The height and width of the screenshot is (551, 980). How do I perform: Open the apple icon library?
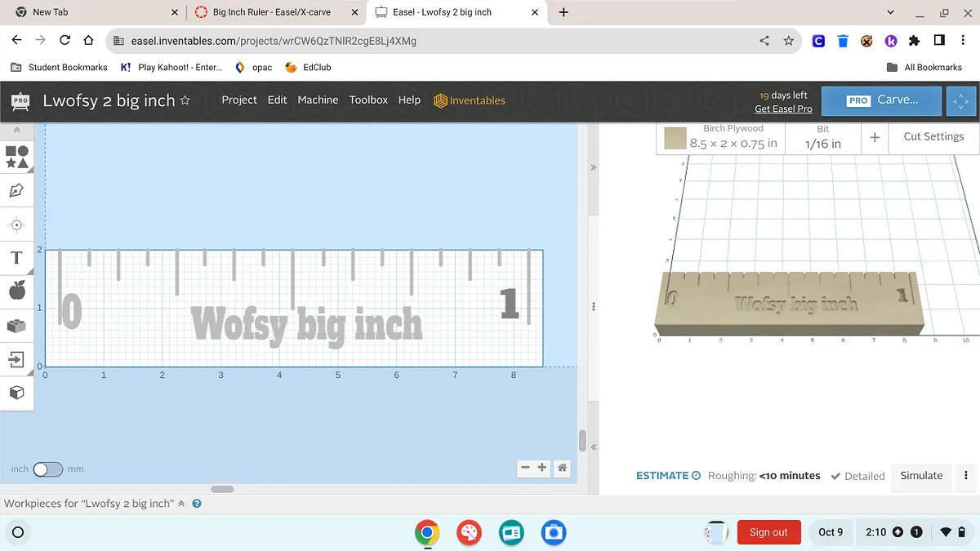[16, 290]
